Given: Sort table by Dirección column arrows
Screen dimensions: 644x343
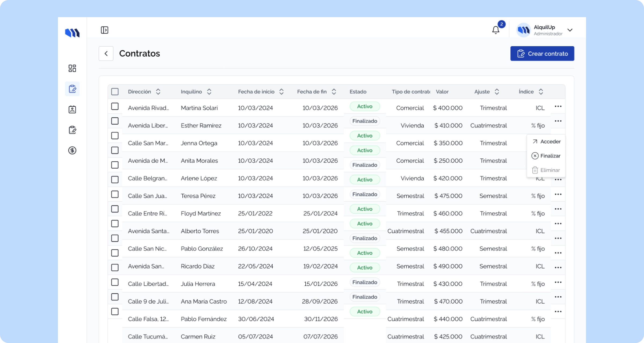Looking at the screenshot, I should tap(158, 92).
